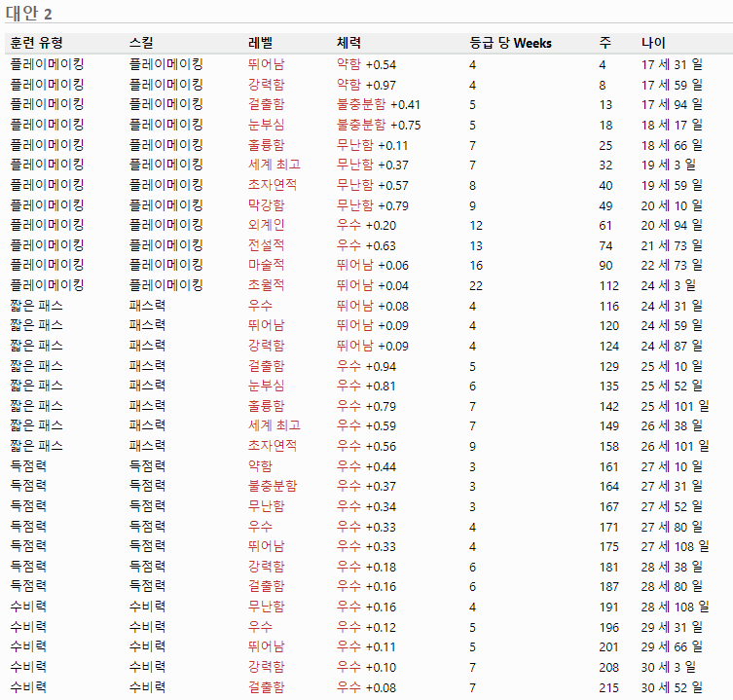Select '수비력' training type in week 191 row
733x700 pixels.
point(28,607)
